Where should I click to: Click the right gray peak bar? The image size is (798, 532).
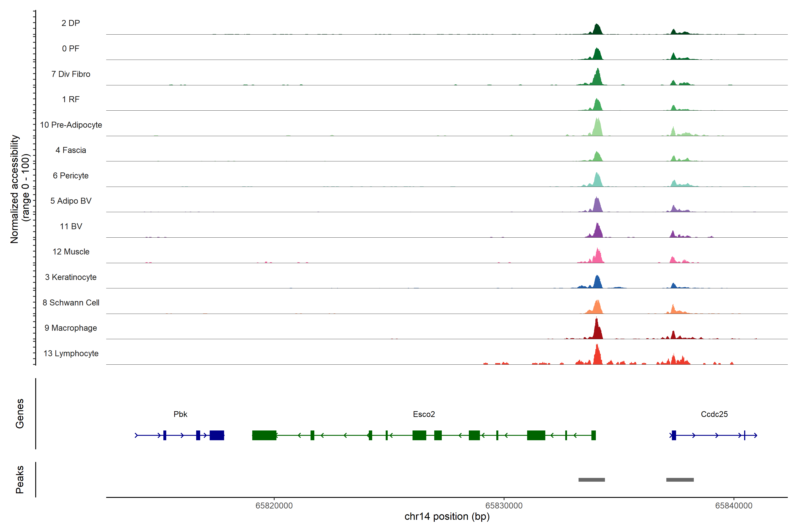tap(680, 480)
